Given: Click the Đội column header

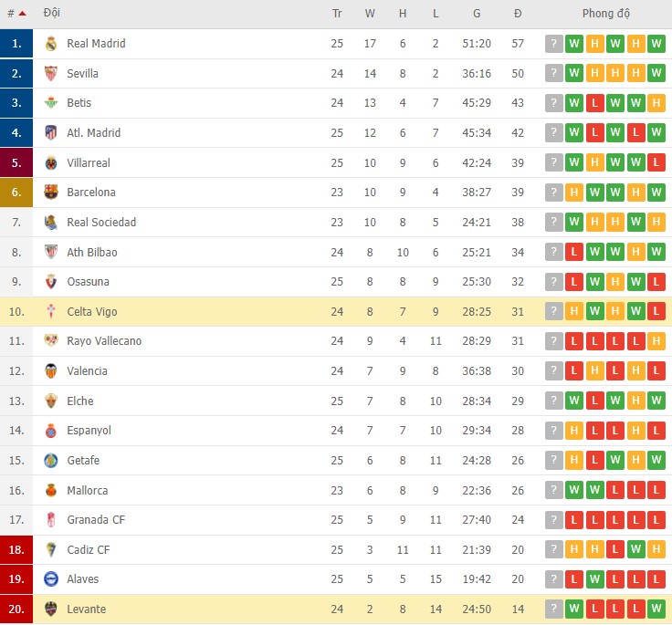Looking at the screenshot, I should click(52, 14).
